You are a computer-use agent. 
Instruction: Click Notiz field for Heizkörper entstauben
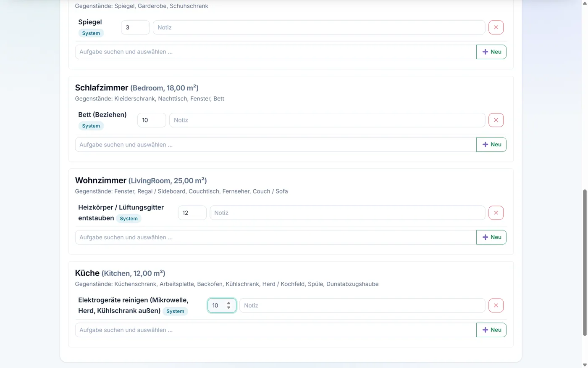347,213
